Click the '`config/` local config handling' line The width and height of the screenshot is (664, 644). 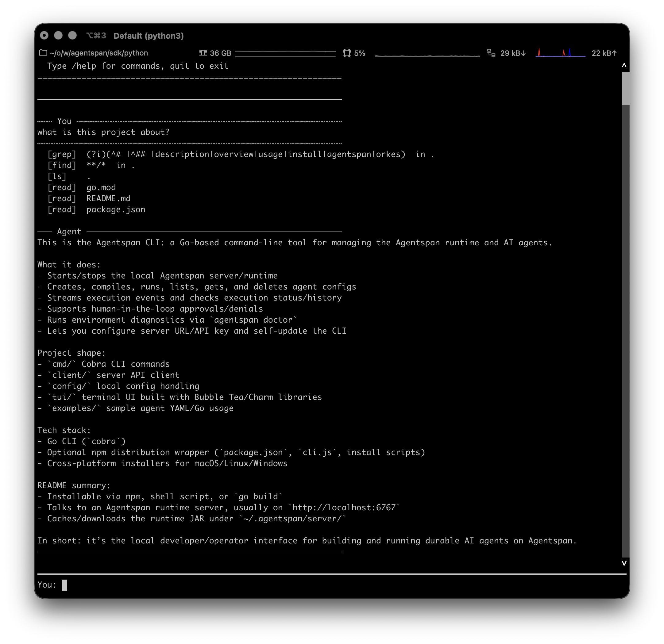[x=118, y=386]
